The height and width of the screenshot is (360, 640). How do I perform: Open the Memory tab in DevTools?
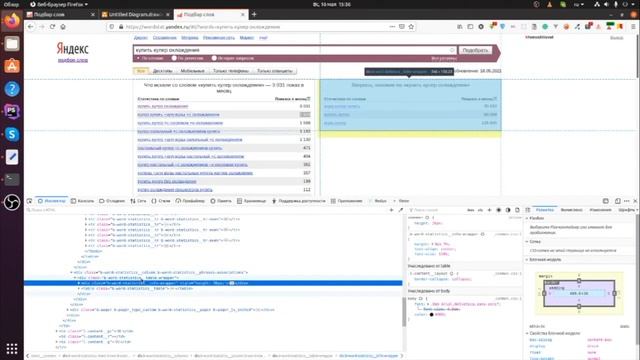click(221, 201)
